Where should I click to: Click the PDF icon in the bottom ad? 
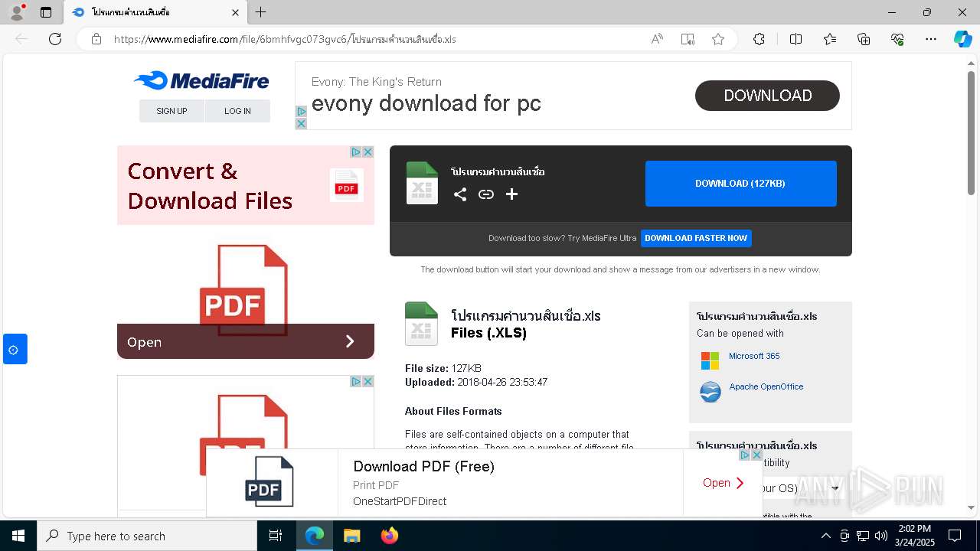point(269,481)
